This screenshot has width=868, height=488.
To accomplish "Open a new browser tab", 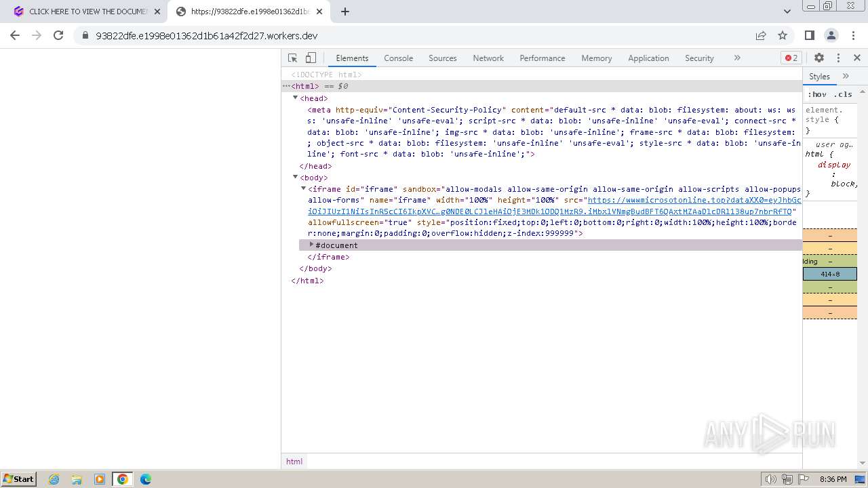I will pyautogui.click(x=345, y=12).
